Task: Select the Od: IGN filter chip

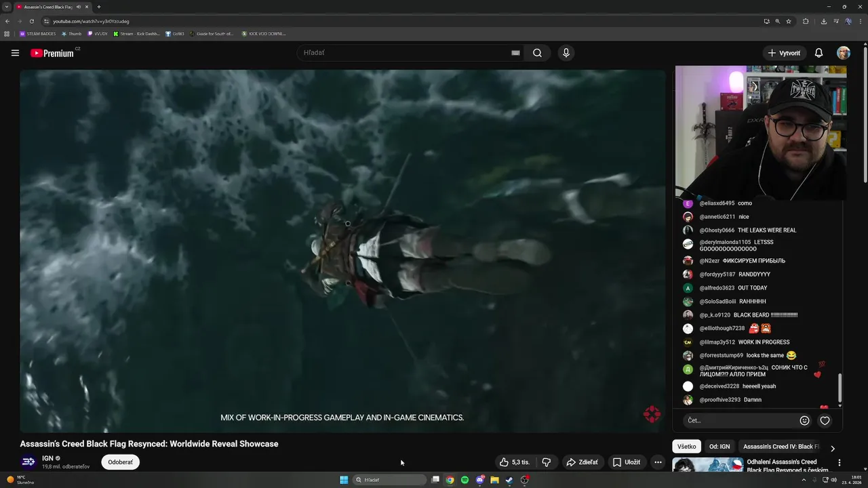Action: pos(719,447)
